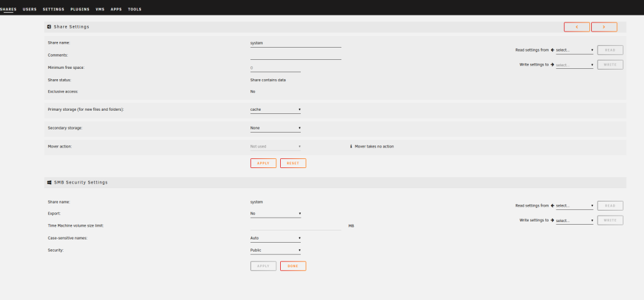644x300 pixels.
Task: Click the MB unit label
Action: point(351,226)
